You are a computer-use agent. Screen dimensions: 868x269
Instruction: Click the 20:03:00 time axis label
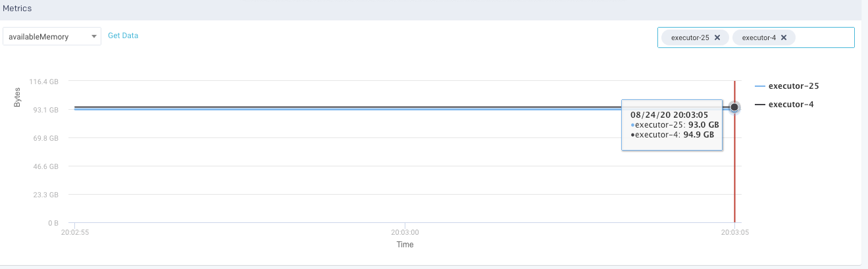404,232
